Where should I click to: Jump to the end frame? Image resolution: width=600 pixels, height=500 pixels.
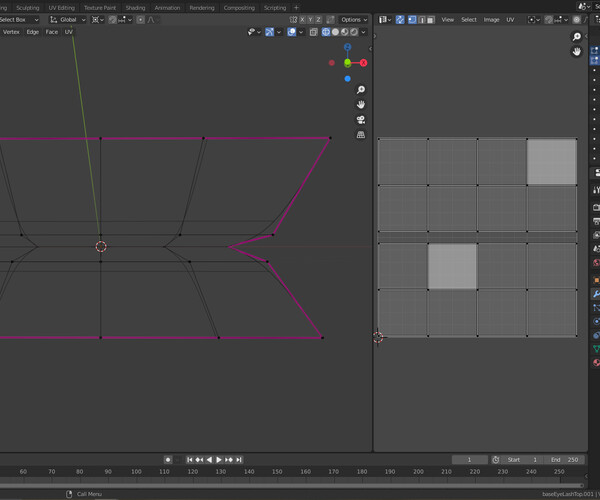(239, 459)
